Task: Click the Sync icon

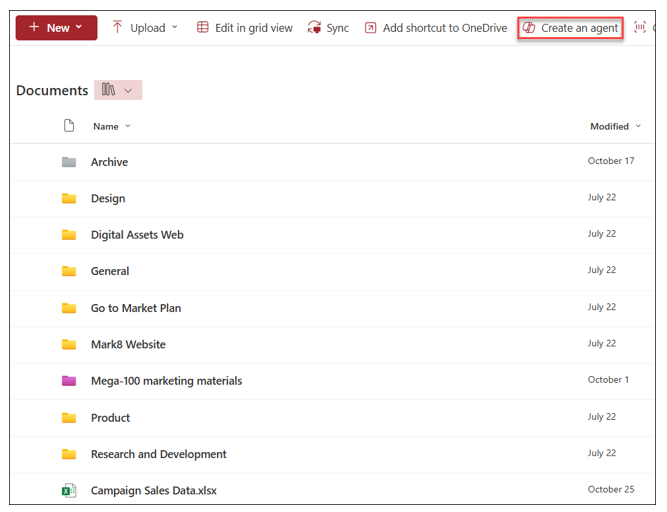Action: pos(314,27)
